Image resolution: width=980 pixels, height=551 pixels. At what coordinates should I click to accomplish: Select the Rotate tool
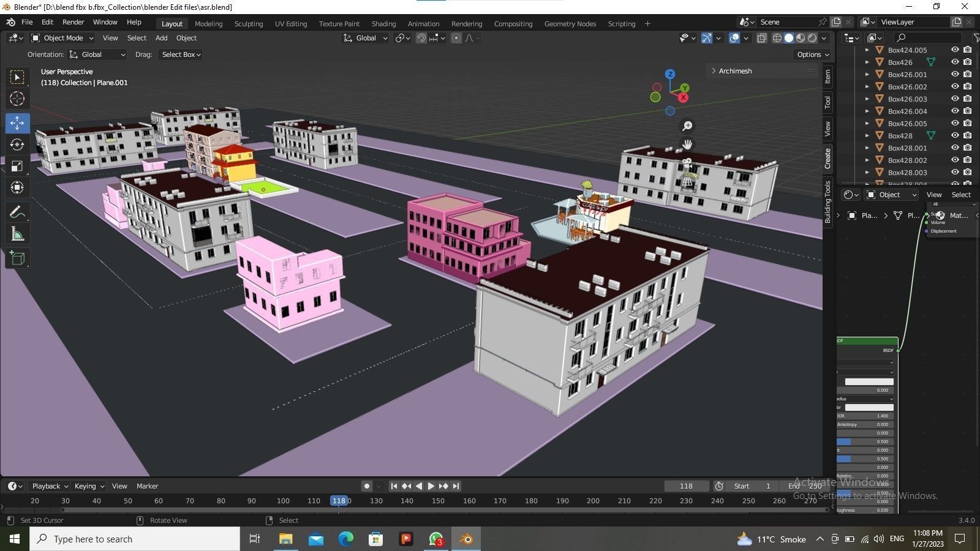pos(17,144)
